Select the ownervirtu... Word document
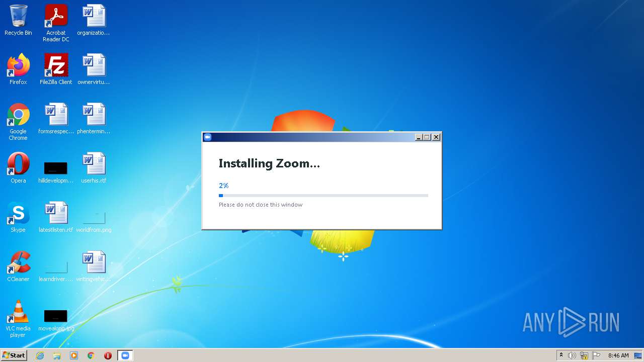 point(94,69)
